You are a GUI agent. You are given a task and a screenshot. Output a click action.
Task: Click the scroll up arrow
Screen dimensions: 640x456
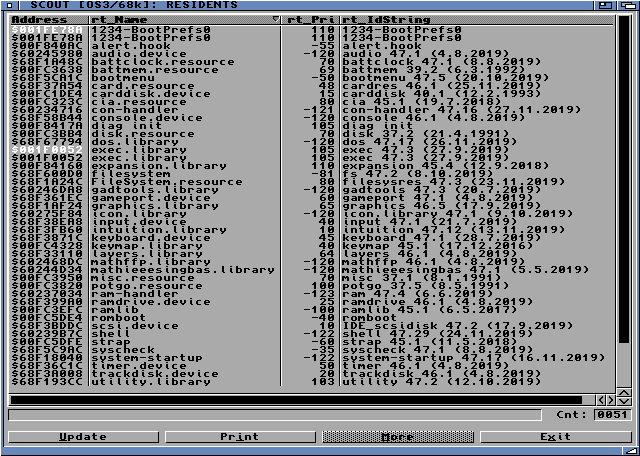[624, 393]
